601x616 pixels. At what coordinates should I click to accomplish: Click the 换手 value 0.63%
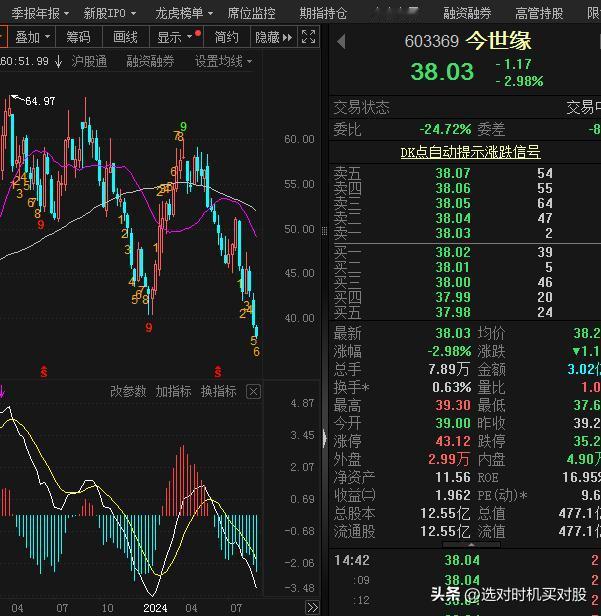pyautogui.click(x=451, y=387)
